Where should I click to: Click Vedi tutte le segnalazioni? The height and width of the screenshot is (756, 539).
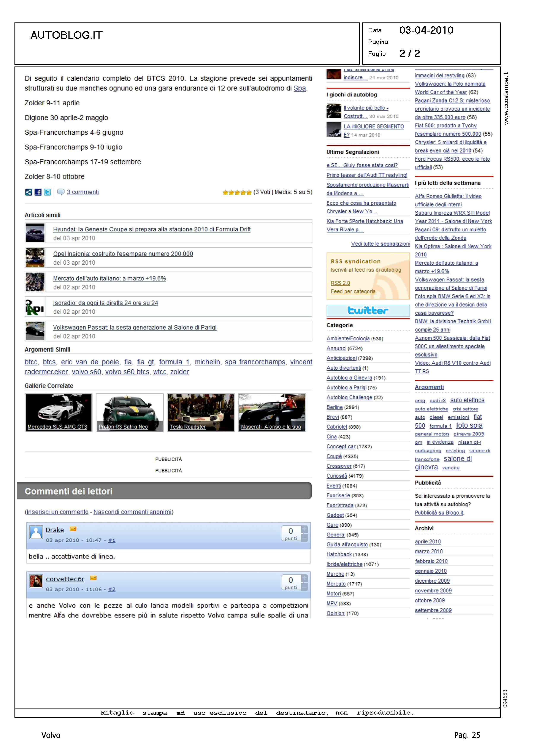pyautogui.click(x=380, y=244)
